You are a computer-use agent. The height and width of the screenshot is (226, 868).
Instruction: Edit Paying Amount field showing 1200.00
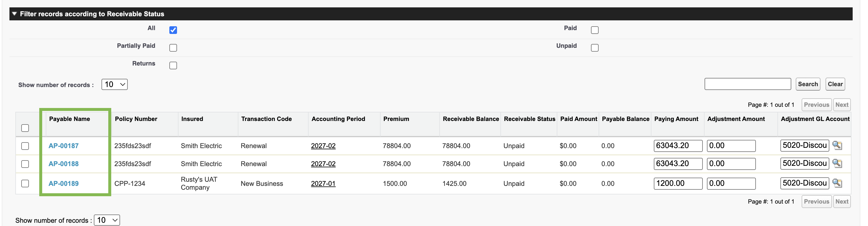pos(678,184)
